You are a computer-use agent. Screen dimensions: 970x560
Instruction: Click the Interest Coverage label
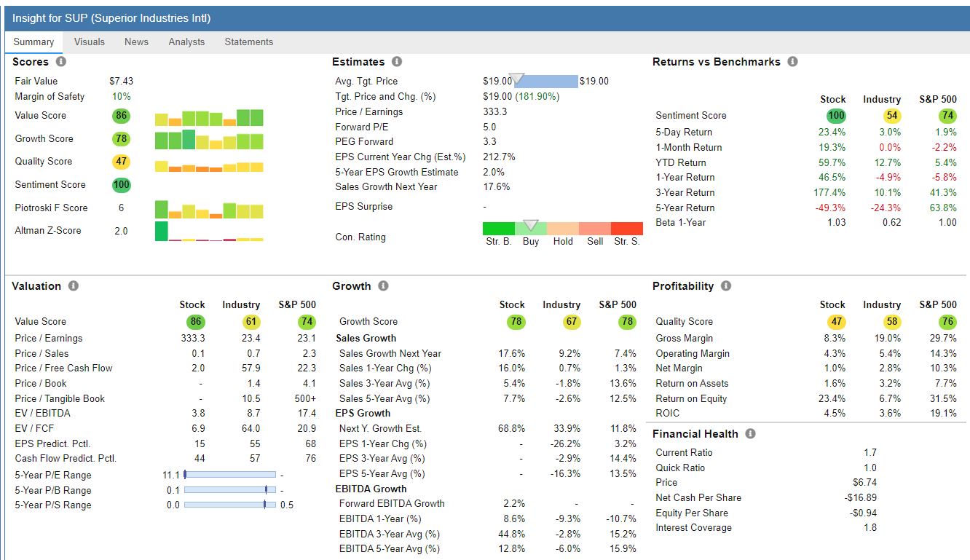point(694,528)
